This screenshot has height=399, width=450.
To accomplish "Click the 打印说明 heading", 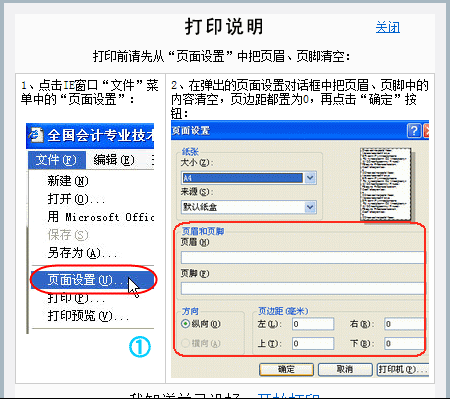I will point(224,27).
